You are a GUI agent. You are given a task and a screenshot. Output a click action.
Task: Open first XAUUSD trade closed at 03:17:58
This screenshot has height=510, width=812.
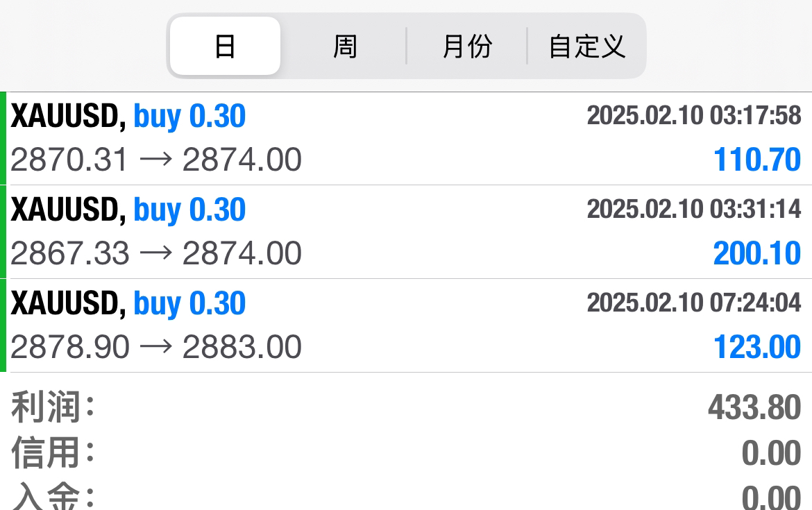click(406, 138)
